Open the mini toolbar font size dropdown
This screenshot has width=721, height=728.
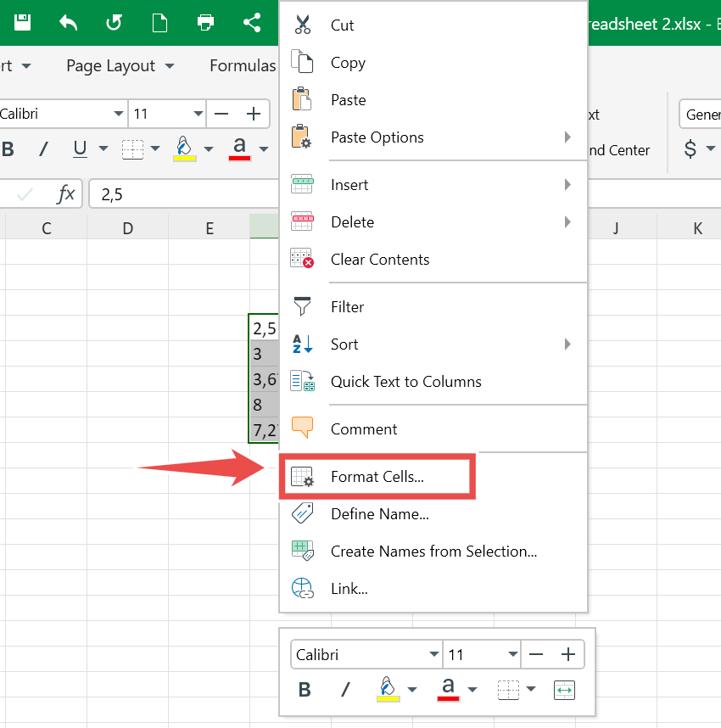click(512, 654)
